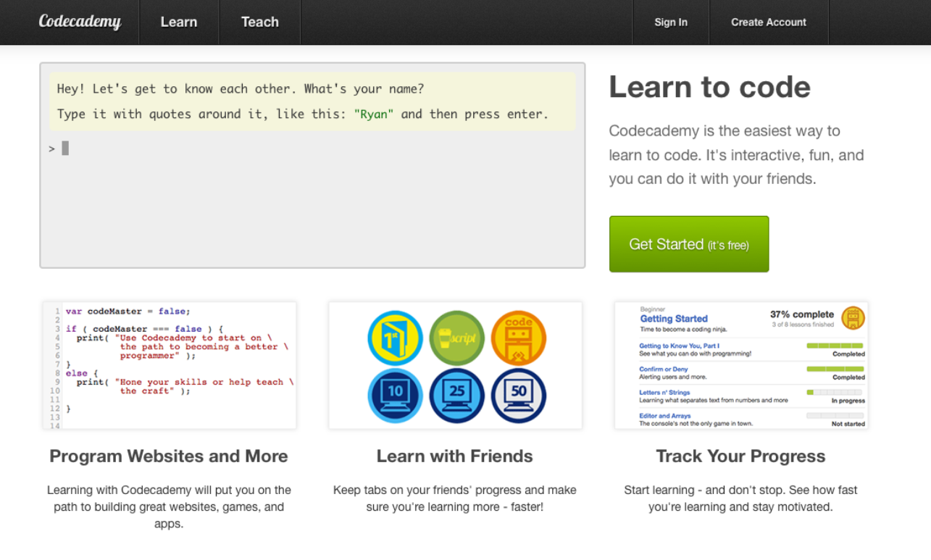Screen dimensions: 931x560
Task: Click the Confirm or Deny progress bar
Action: 835,369
